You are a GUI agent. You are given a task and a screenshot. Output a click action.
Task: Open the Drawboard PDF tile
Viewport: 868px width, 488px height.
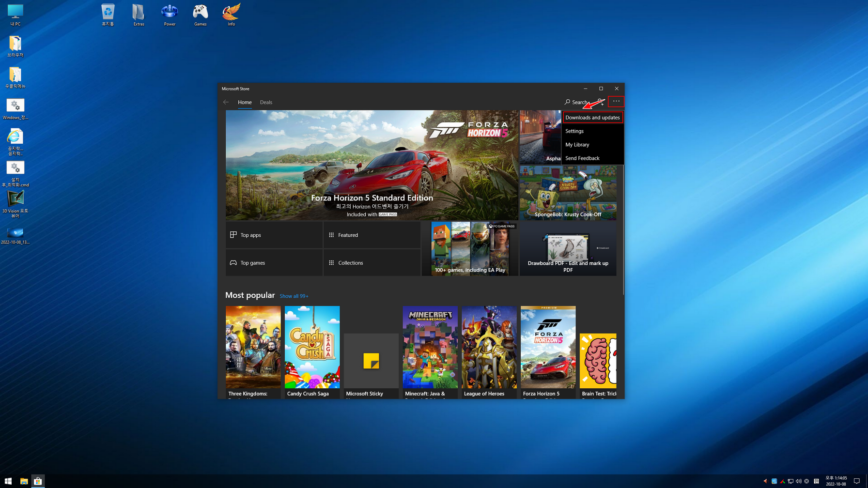click(568, 249)
